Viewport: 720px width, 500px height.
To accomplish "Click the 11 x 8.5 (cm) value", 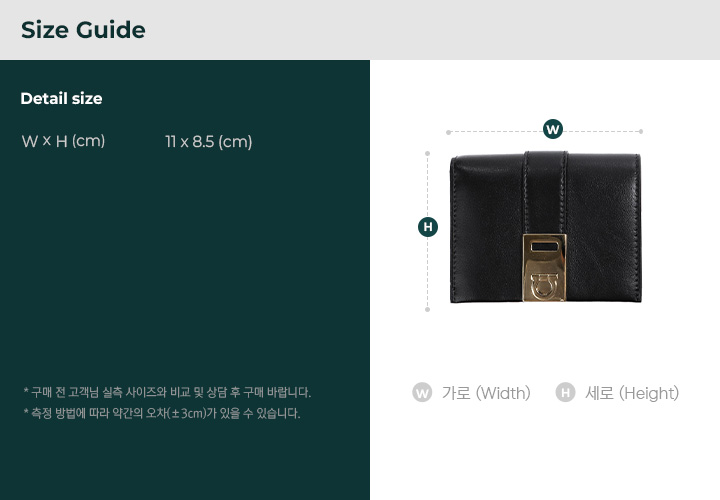I will tap(208, 141).
